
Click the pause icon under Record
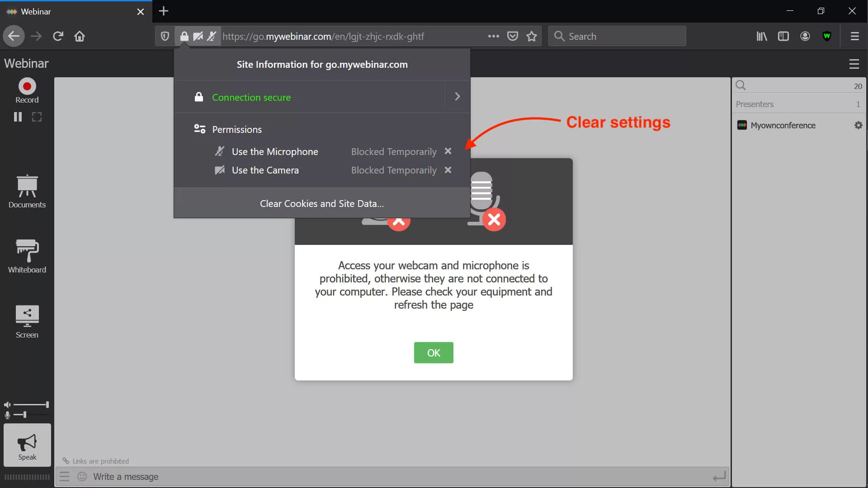(18, 117)
